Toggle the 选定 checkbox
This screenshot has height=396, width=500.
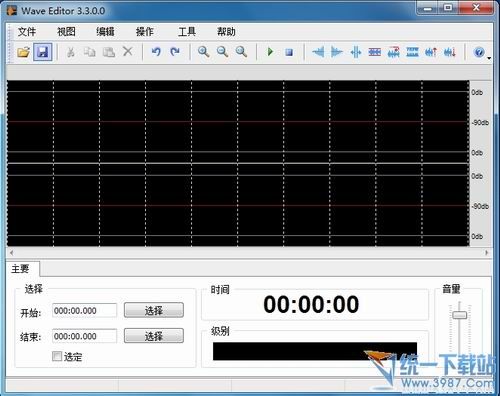(57, 356)
